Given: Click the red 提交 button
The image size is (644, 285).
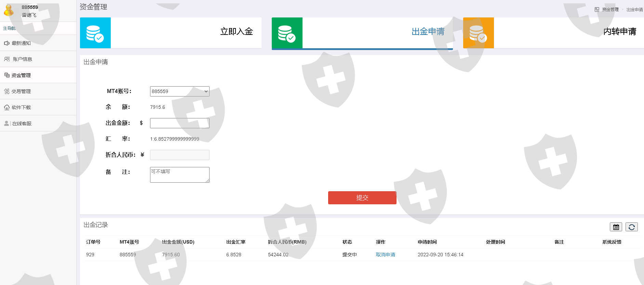Looking at the screenshot, I should (x=362, y=198).
